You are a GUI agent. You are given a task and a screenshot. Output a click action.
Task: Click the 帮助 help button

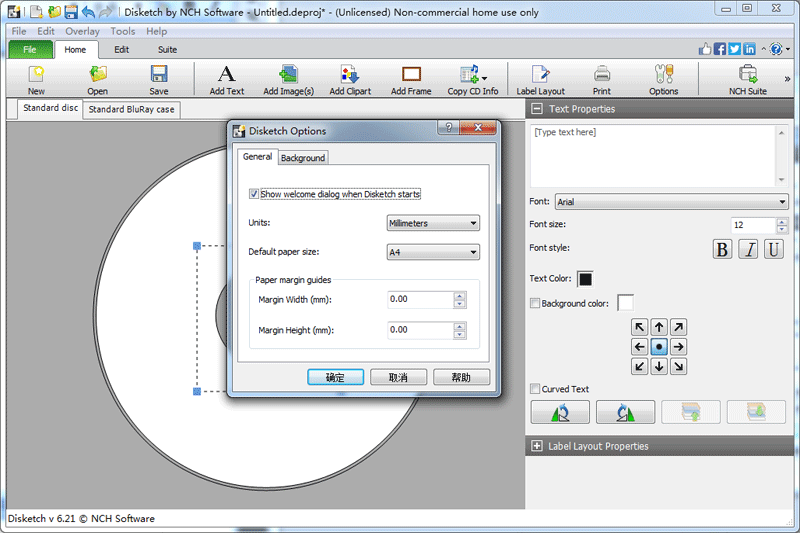(461, 377)
